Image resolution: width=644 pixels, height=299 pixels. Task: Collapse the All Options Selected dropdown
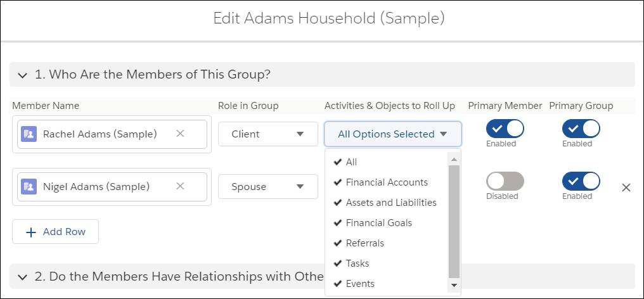click(x=392, y=134)
